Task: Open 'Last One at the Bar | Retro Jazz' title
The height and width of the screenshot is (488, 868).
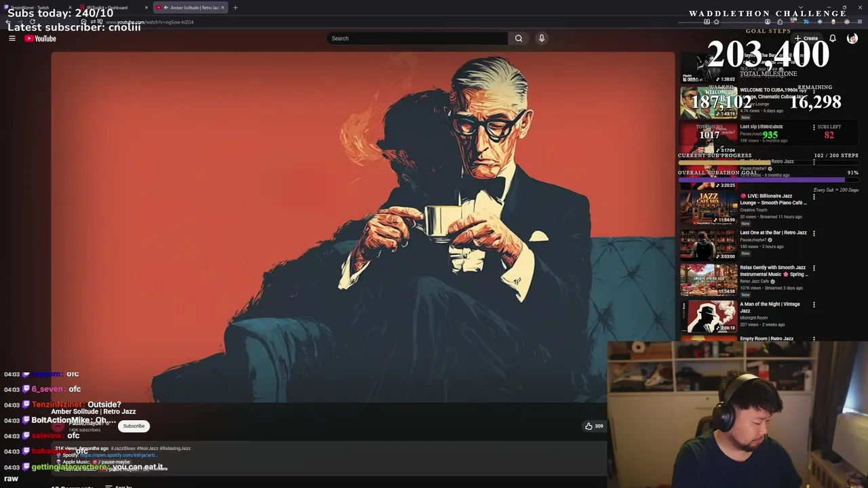Action: [773, 232]
